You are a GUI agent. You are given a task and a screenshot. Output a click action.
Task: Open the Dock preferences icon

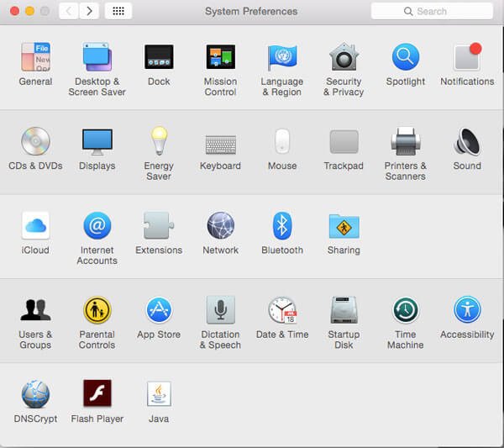click(x=159, y=57)
